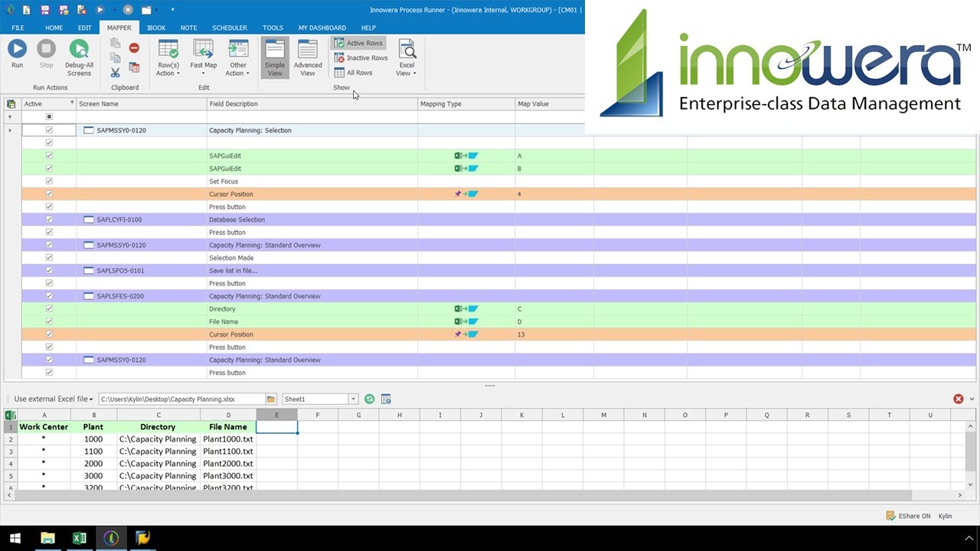
Task: Click the mapping icon in Directory row
Action: tap(466, 309)
